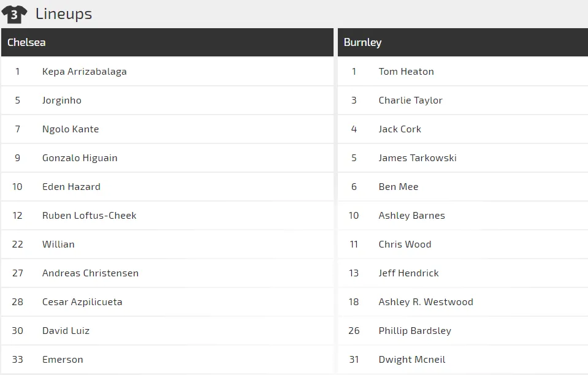Select the Chelsea team header
The height and width of the screenshot is (375, 588).
[x=26, y=42]
